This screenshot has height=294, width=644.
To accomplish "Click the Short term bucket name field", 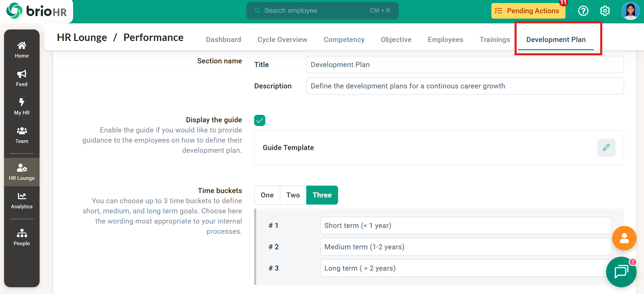I will coord(465,226).
